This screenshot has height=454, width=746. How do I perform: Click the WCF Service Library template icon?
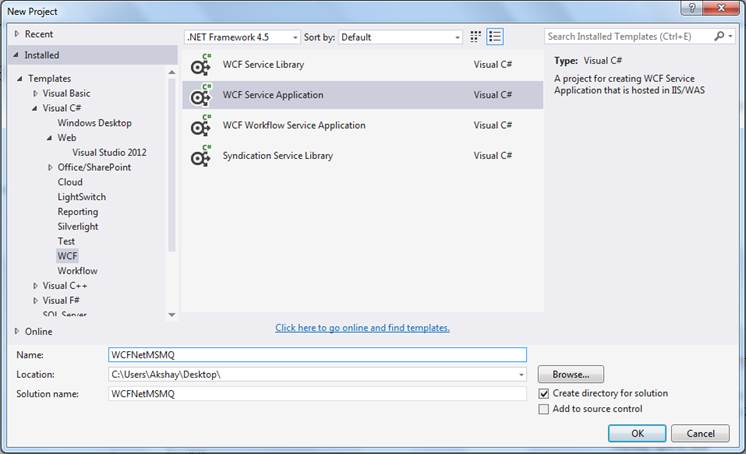(201, 65)
